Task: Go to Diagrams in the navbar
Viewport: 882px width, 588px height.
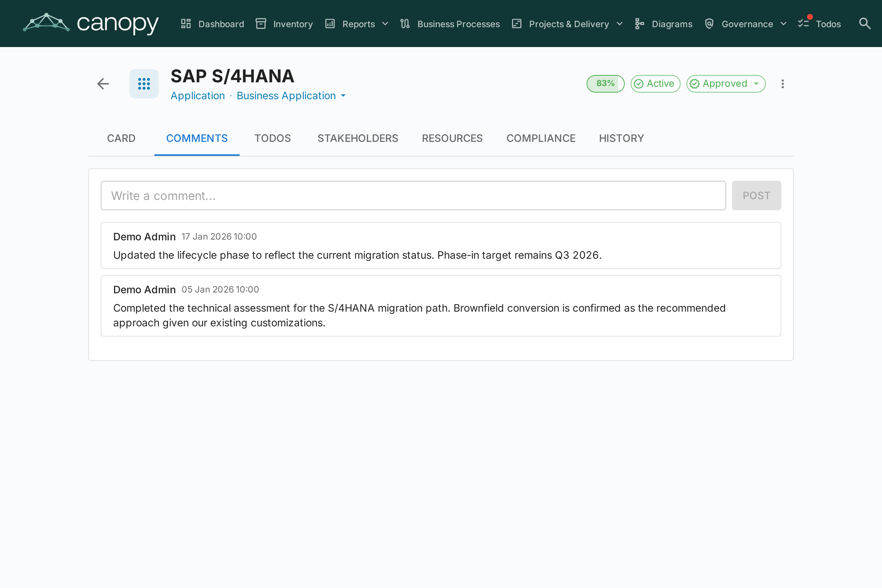Action: tap(672, 24)
